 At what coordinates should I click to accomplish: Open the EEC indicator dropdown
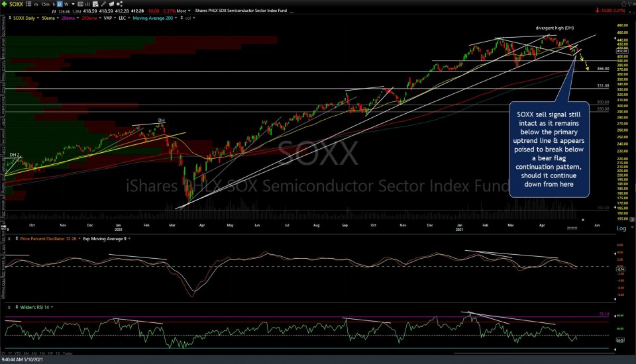129,18
